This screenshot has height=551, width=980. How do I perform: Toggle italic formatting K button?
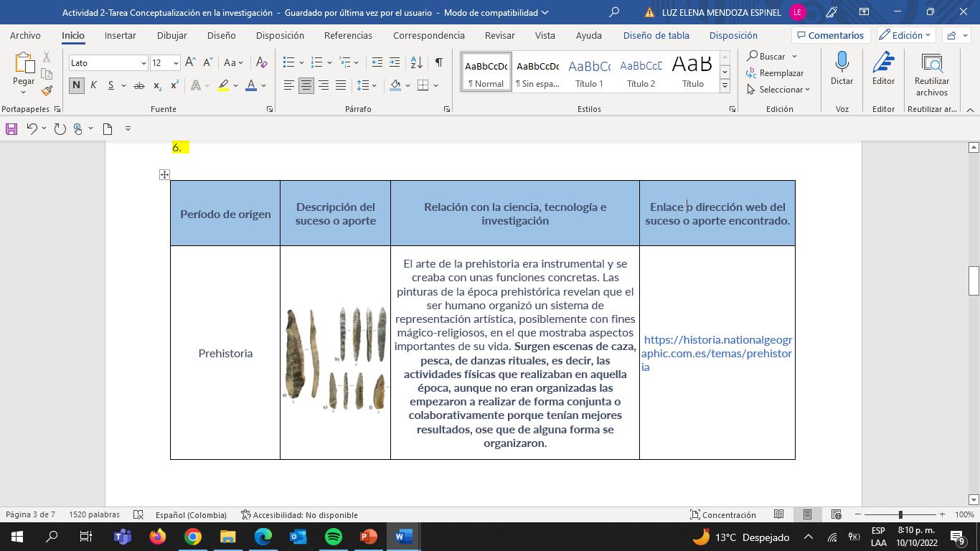(x=93, y=85)
